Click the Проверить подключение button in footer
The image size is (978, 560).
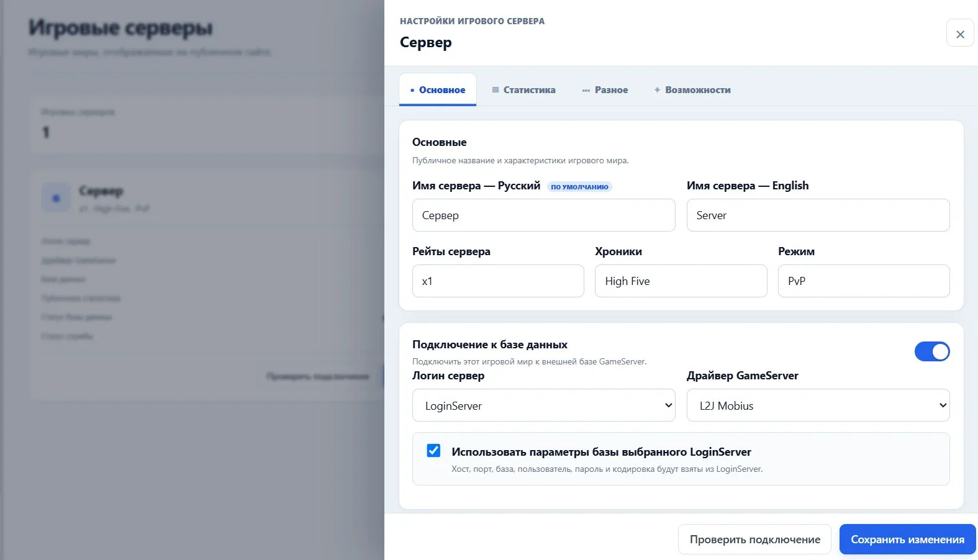(x=754, y=540)
